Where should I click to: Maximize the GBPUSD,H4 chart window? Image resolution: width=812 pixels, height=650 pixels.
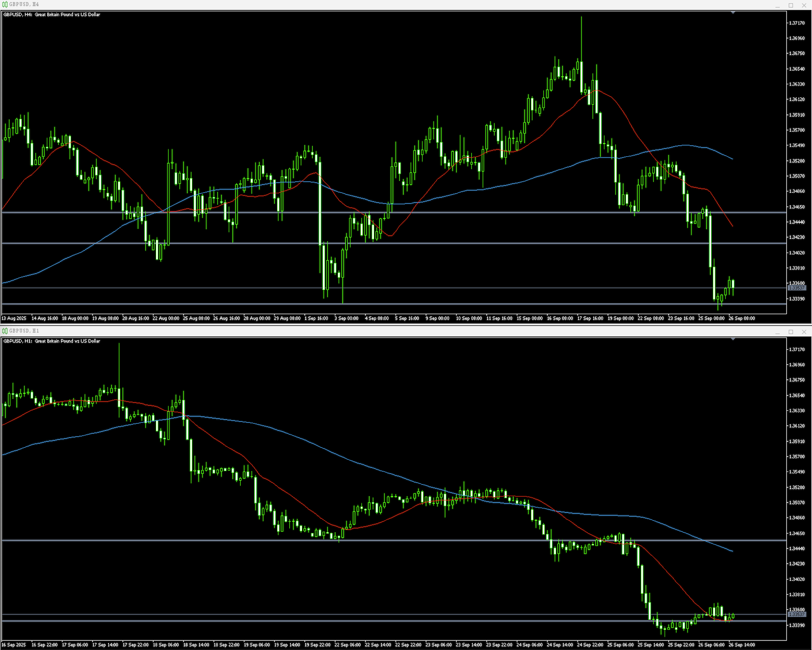(791, 5)
